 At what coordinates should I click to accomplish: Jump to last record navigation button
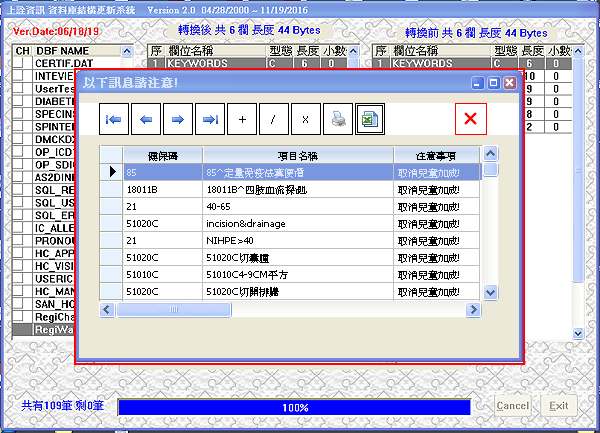(210, 119)
